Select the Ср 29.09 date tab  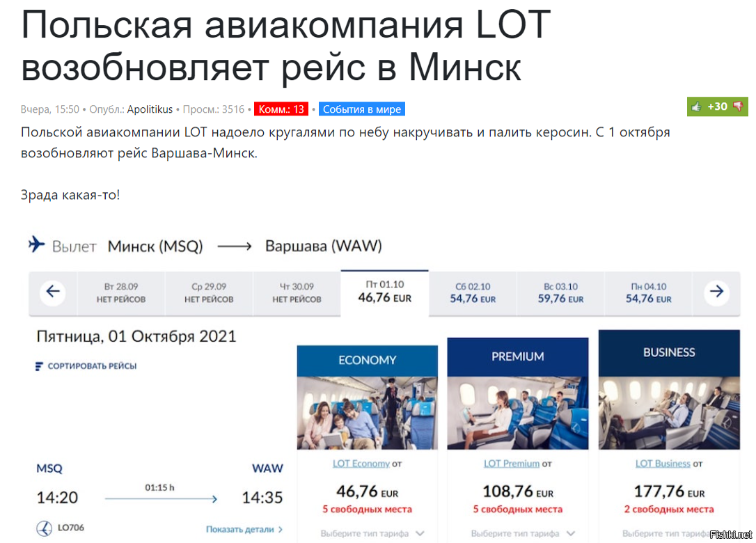[209, 292]
